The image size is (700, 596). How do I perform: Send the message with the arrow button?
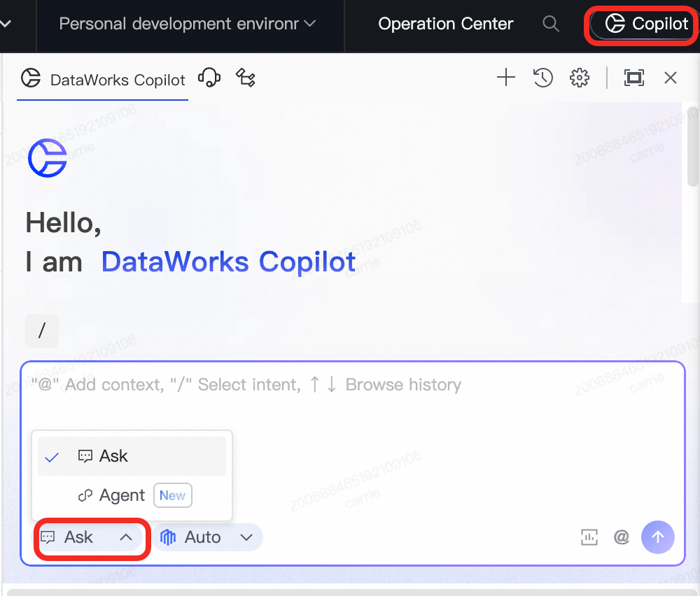(657, 537)
